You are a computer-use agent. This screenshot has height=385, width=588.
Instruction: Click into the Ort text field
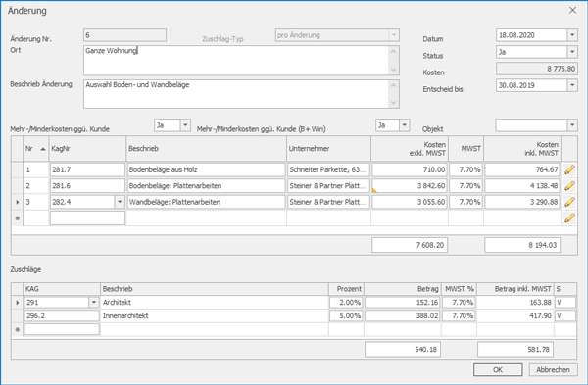241,61
